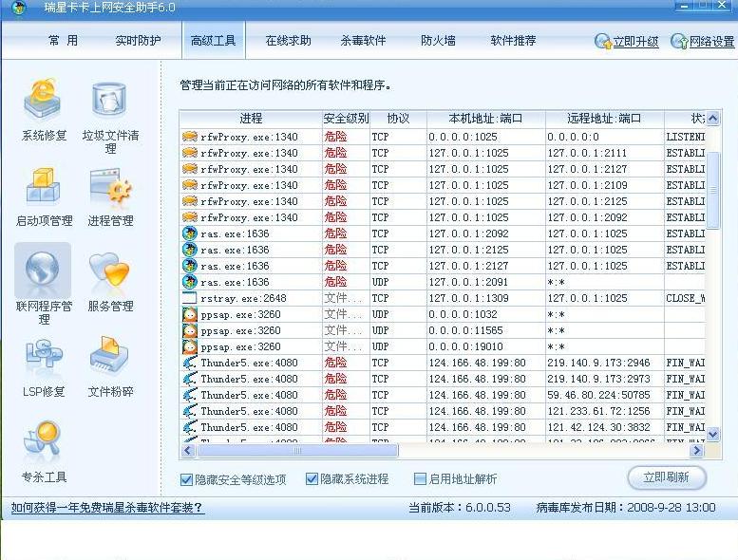Click the Rising Kaka title bar logo
Image resolution: width=738 pixels, height=560 pixels.
[19, 8]
